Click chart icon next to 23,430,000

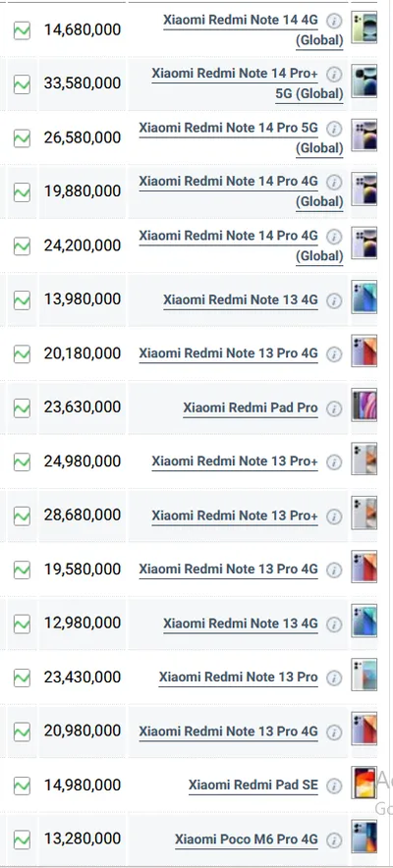click(x=22, y=678)
